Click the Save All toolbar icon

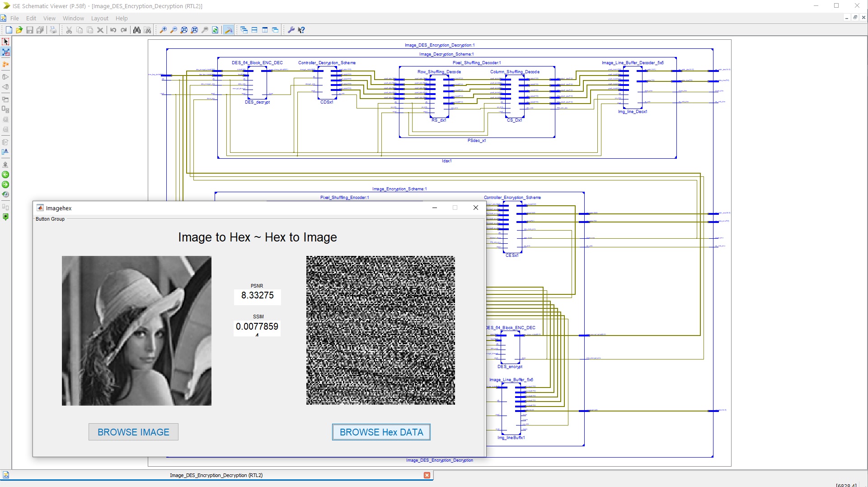click(40, 30)
